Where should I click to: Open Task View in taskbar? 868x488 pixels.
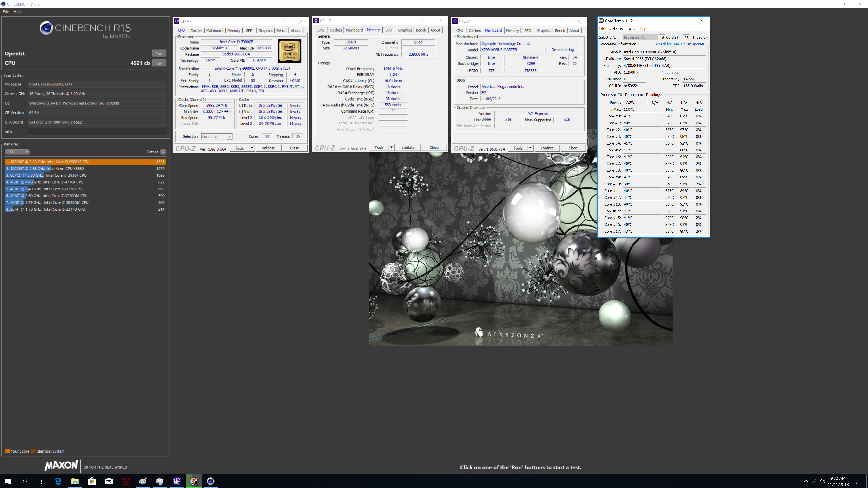click(x=40, y=481)
